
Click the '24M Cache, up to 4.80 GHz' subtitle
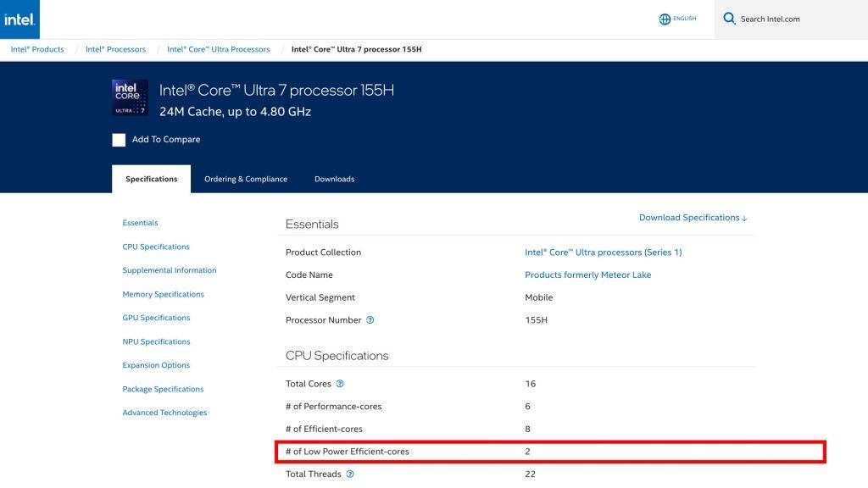tap(236, 112)
